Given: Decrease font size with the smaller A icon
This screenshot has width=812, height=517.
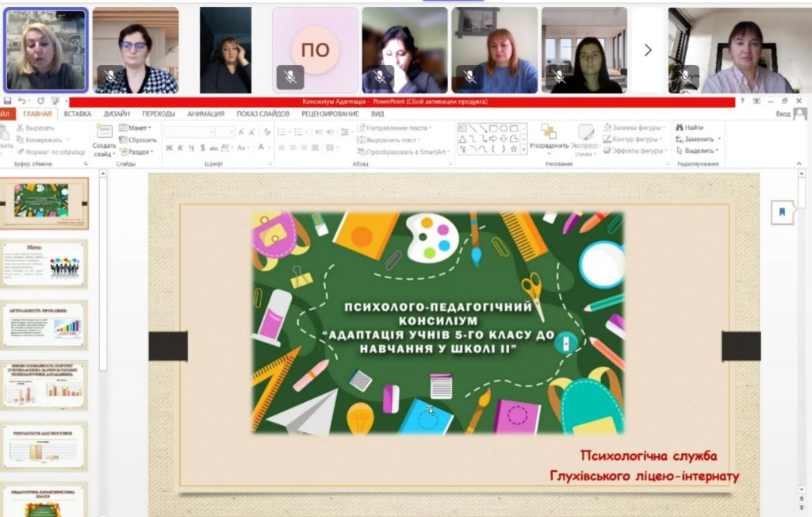Looking at the screenshot, I should 251,132.
